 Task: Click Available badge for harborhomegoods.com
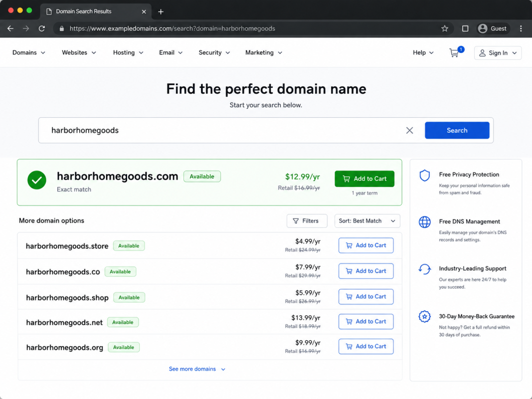[x=202, y=177]
